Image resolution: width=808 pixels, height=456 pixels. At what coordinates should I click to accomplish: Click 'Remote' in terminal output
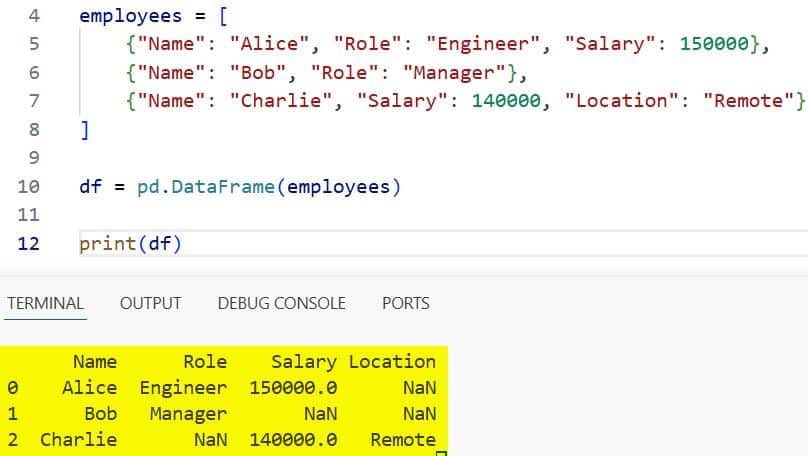(403, 440)
